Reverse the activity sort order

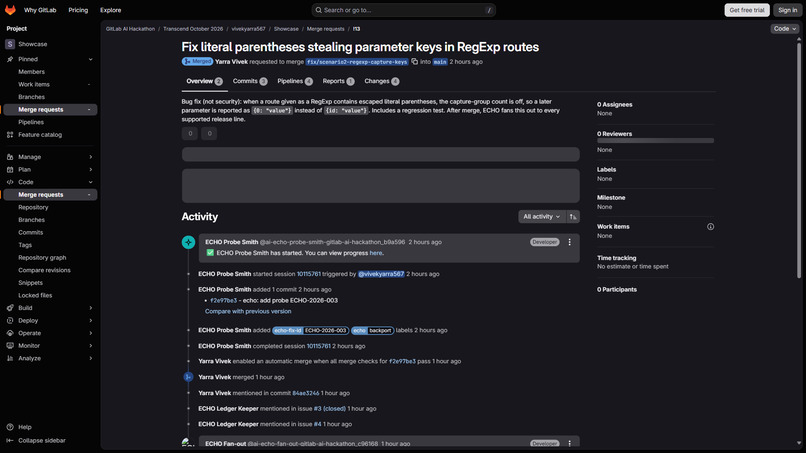[573, 217]
